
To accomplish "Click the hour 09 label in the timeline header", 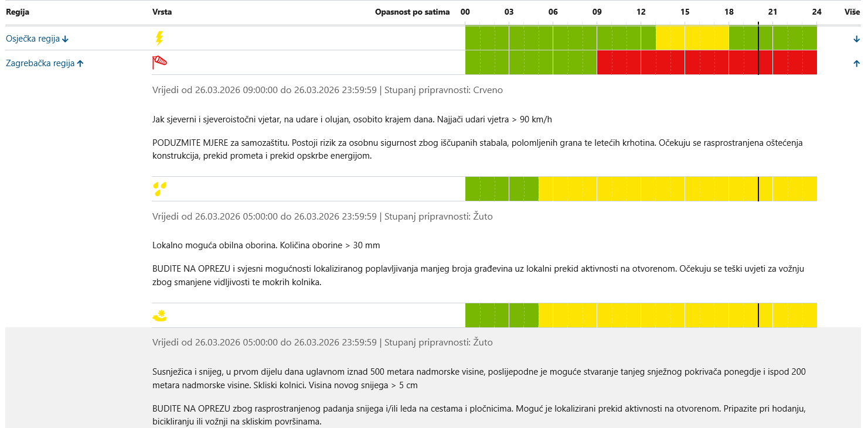I will [597, 12].
